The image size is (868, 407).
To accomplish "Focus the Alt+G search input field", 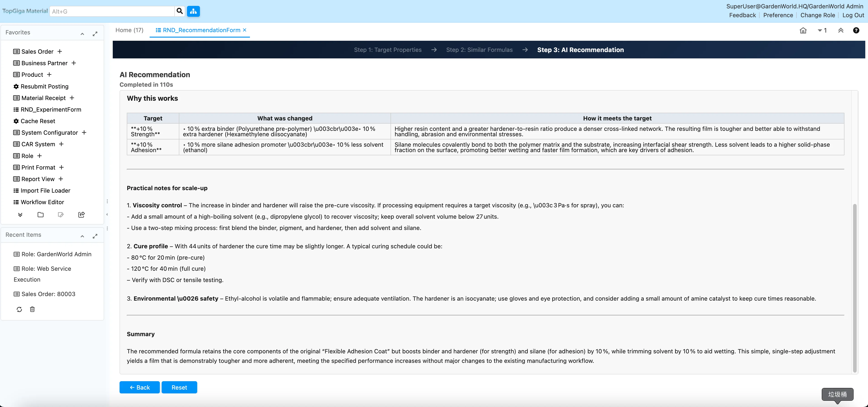I will [112, 11].
